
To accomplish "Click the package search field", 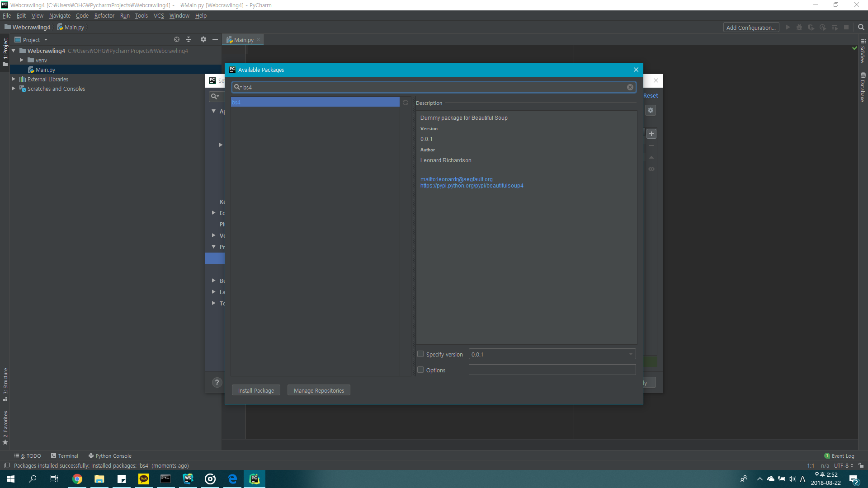I will pos(434,87).
